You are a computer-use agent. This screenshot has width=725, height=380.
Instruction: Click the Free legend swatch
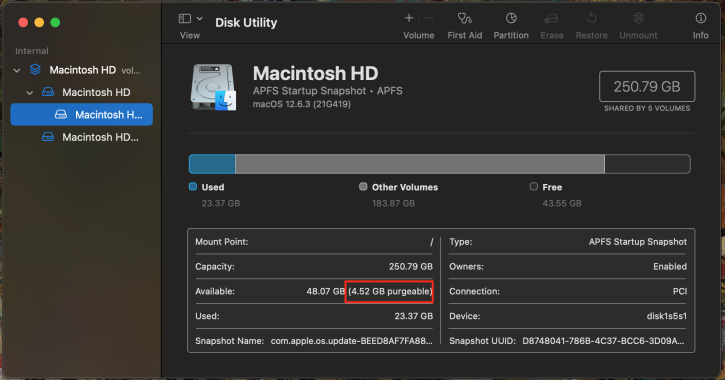(x=534, y=186)
